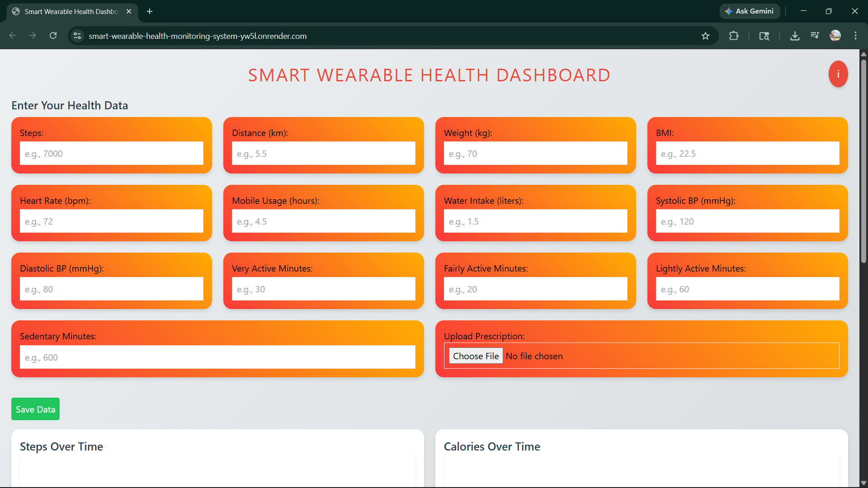Focus the Systolic BP input field
This screenshot has width=868, height=488.
click(x=748, y=221)
